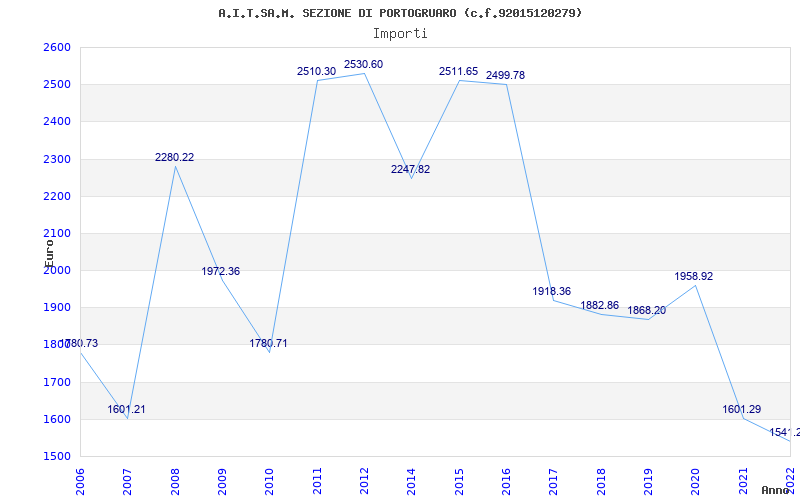
Task: Click the 2600 y-axis value
Action: (57, 47)
